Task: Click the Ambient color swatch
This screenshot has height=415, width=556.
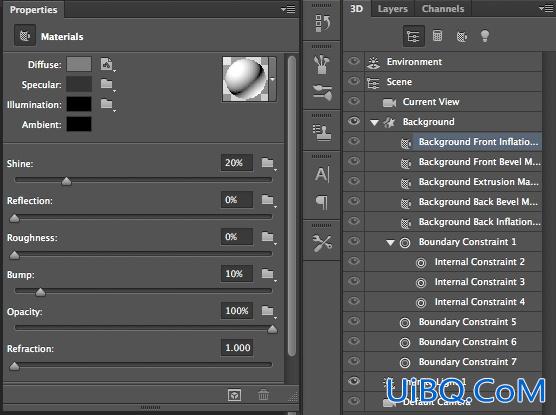Action: click(79, 124)
